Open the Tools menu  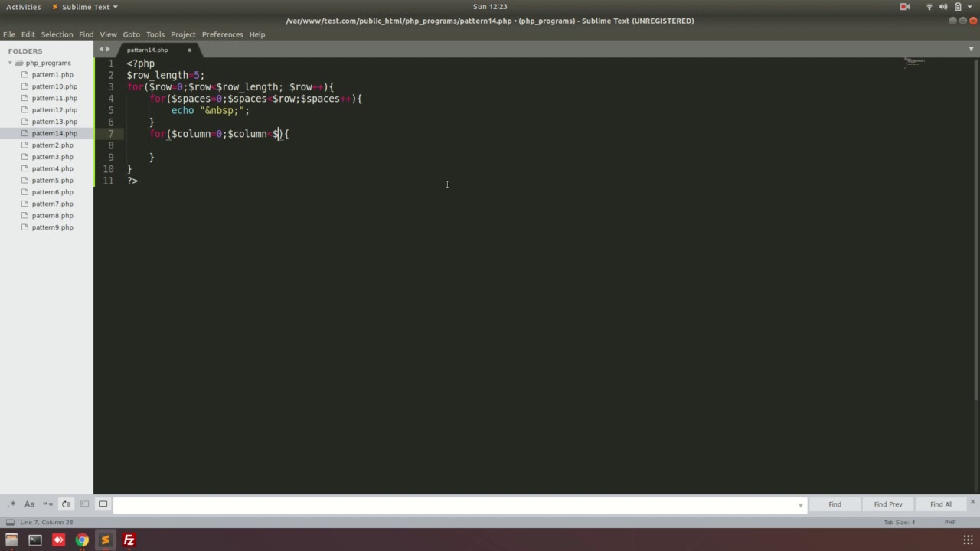click(x=155, y=34)
